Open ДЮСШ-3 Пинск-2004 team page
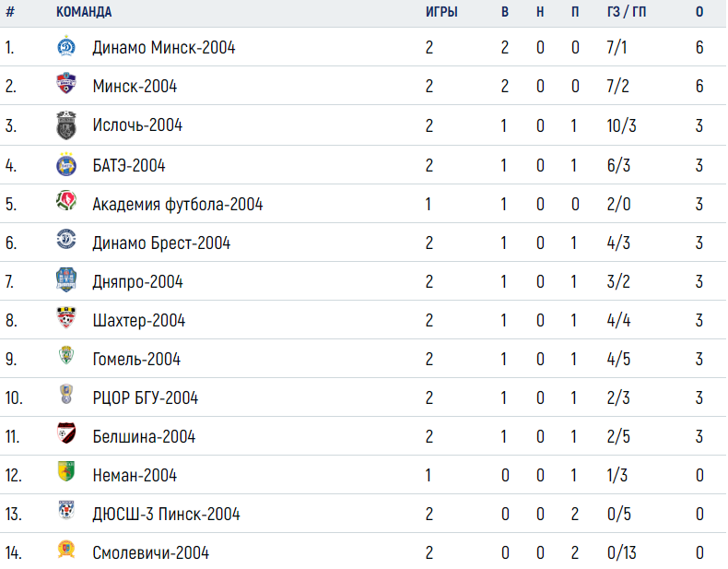Viewport: 728px width, 569px height. pos(166,515)
